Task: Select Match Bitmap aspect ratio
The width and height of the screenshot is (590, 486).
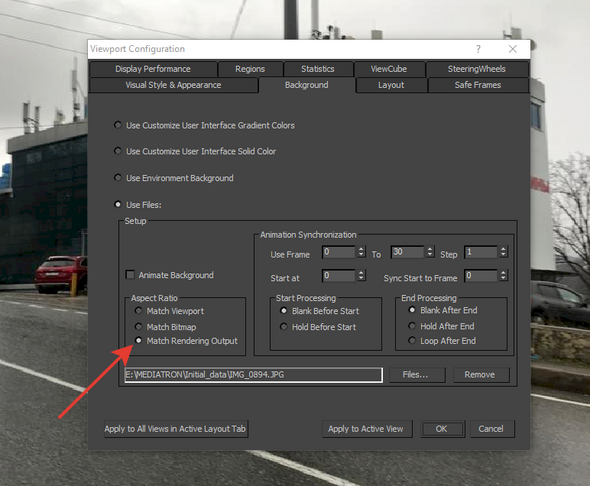Action: (x=138, y=327)
